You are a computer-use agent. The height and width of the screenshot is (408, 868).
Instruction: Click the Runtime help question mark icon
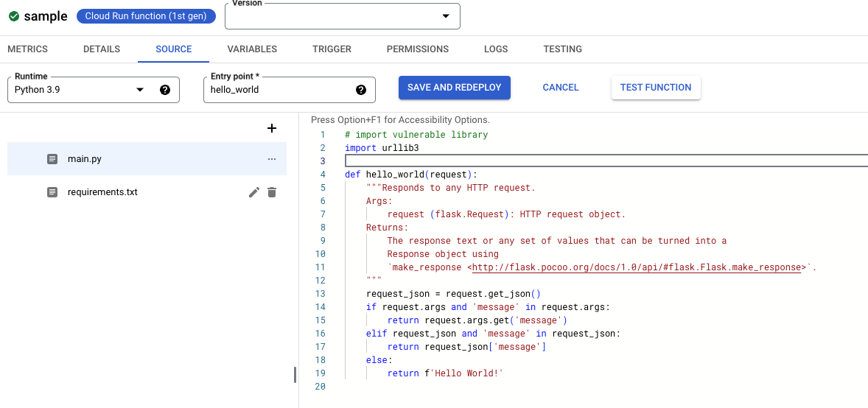click(x=165, y=90)
